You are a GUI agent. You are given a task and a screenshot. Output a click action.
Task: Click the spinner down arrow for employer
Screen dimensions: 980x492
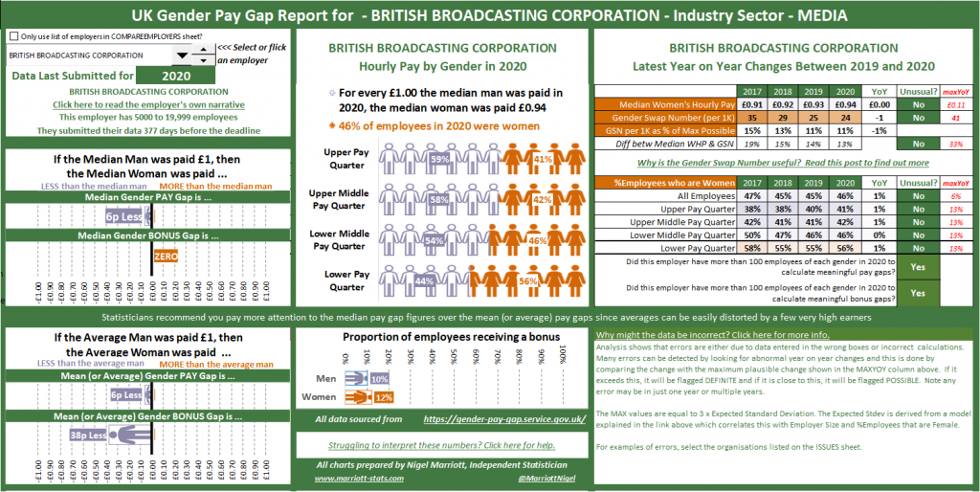pos(203,61)
